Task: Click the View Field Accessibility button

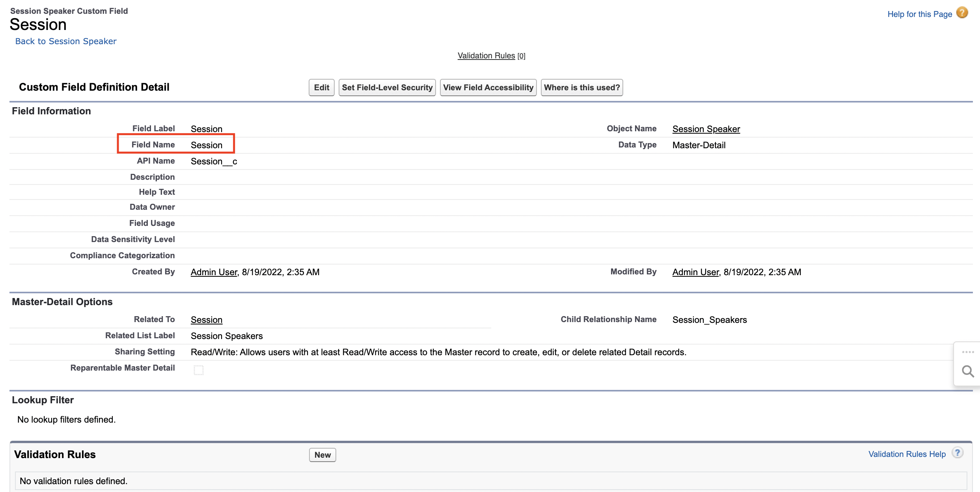Action: (x=488, y=87)
